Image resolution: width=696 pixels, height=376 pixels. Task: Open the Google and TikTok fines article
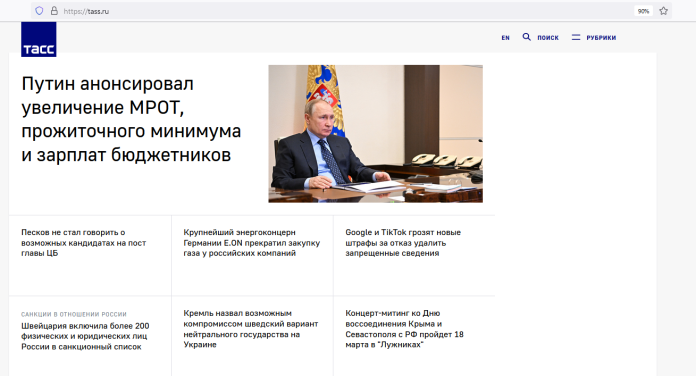(403, 242)
